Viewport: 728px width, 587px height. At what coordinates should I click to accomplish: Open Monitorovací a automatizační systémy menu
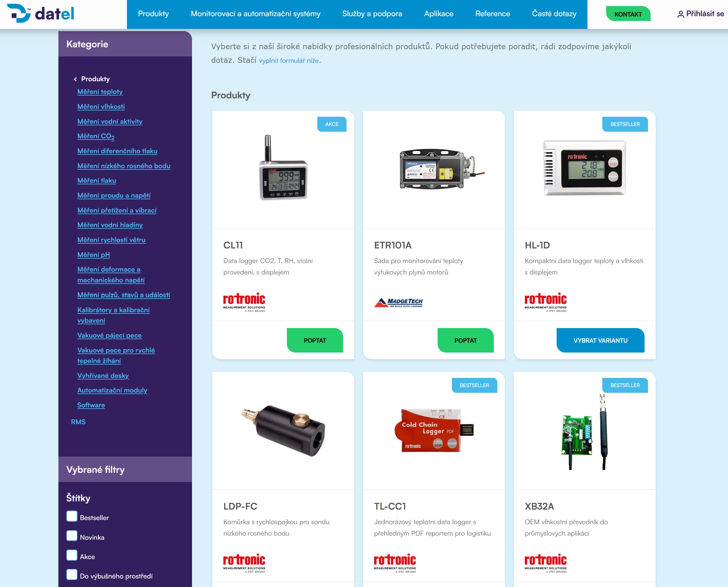tap(255, 14)
